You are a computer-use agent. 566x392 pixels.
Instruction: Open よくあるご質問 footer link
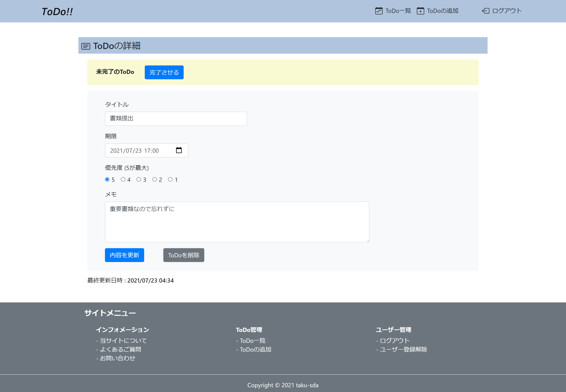coord(120,349)
